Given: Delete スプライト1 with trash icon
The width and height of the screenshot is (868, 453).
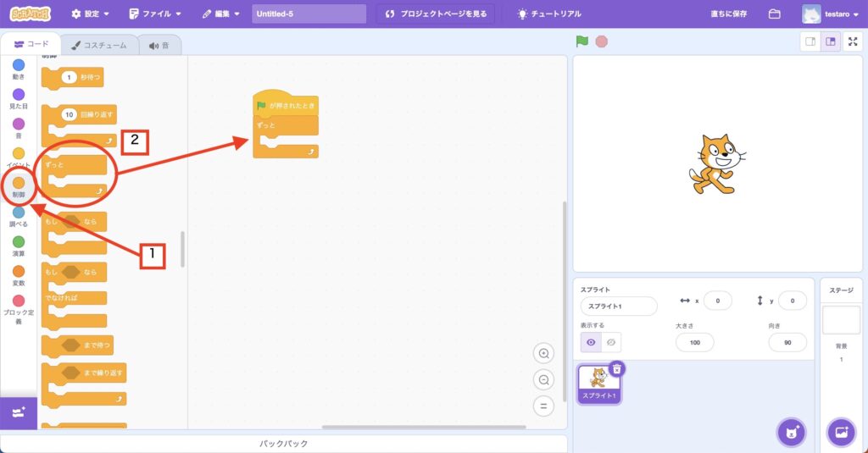Looking at the screenshot, I should point(617,368).
